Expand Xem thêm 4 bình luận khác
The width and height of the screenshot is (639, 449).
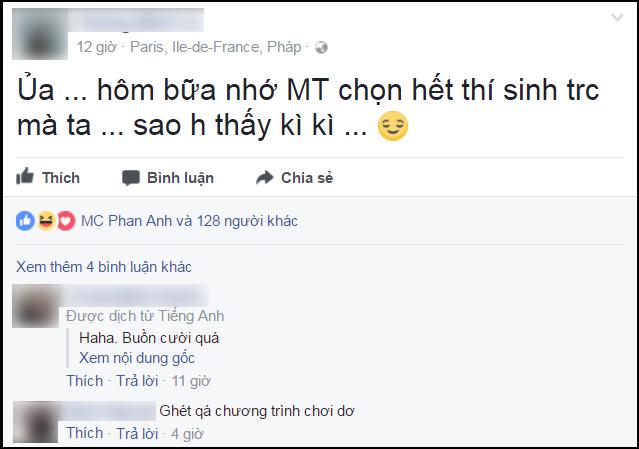104,267
